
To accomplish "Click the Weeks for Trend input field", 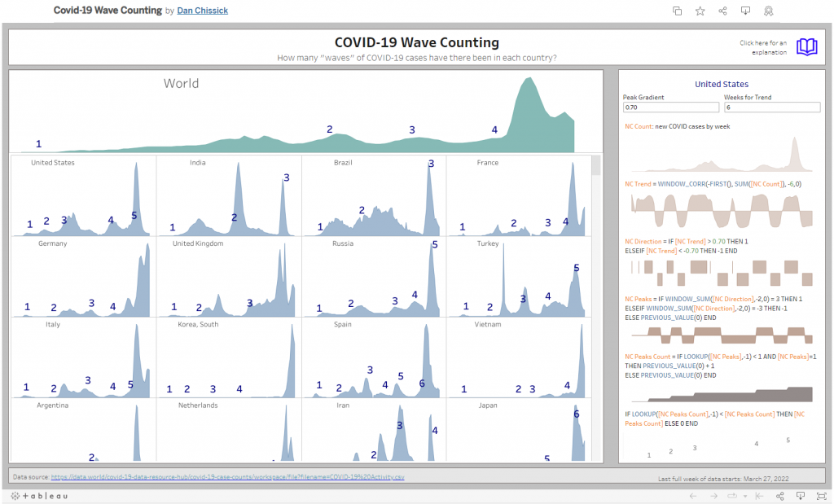I will (x=771, y=107).
